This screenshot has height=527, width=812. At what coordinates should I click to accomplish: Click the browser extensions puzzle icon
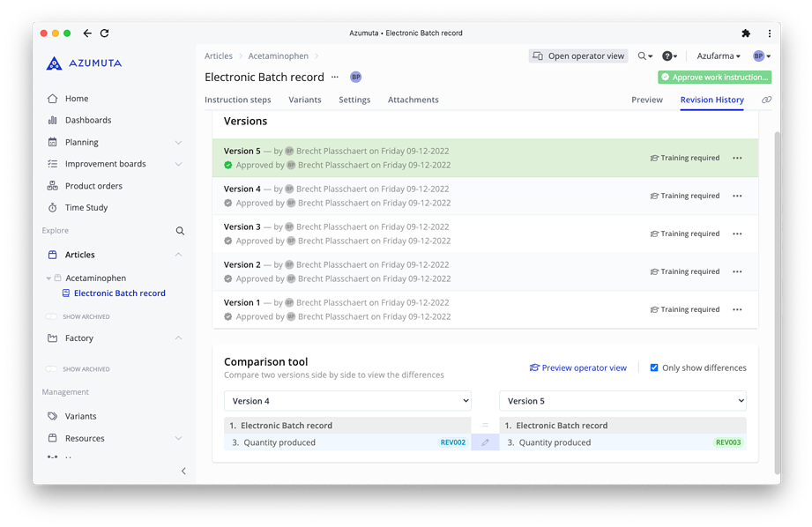pos(746,33)
